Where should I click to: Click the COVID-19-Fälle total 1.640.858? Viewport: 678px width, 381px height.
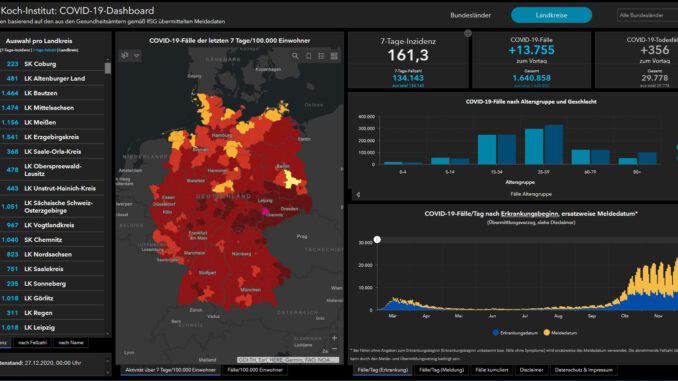[531, 78]
